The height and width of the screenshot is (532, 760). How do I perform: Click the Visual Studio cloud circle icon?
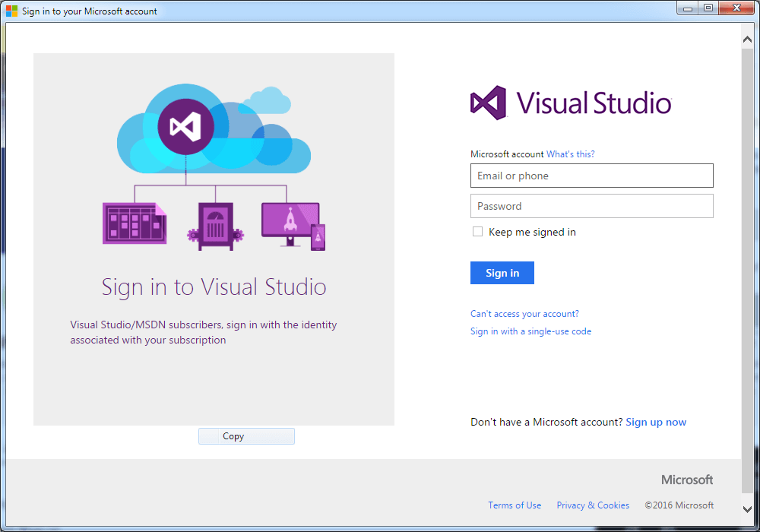pos(185,126)
